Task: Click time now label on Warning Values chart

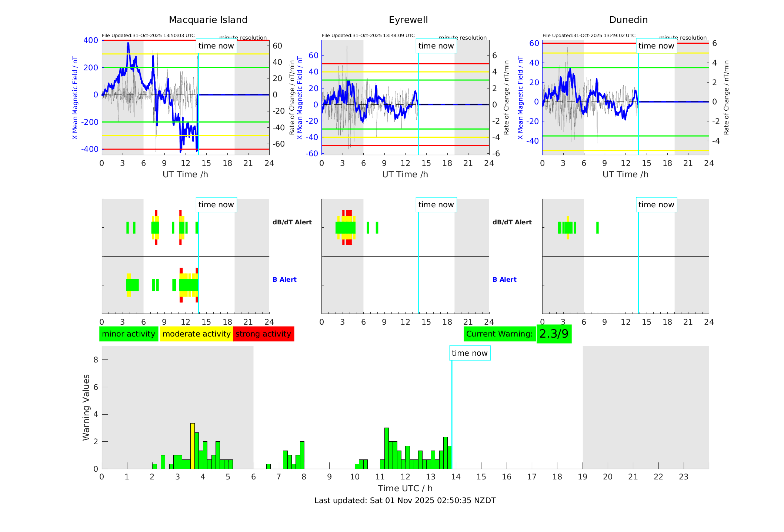Action: tap(470, 353)
